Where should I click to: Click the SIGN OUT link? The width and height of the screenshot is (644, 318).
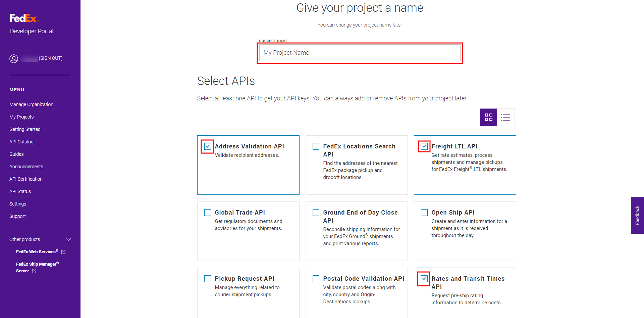tap(51, 58)
